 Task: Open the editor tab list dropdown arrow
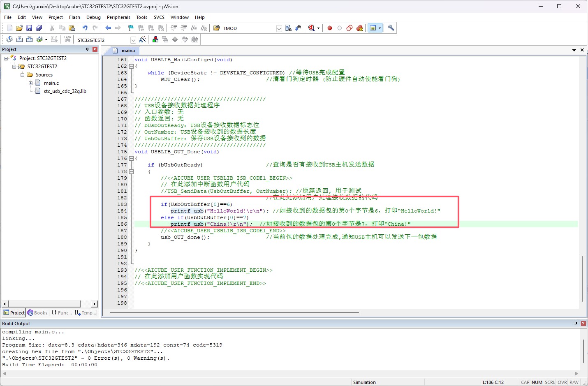click(x=574, y=50)
